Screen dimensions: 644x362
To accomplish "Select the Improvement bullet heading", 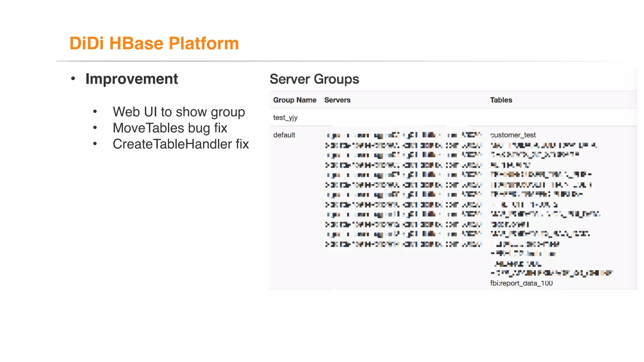I will pyautogui.click(x=131, y=79).
